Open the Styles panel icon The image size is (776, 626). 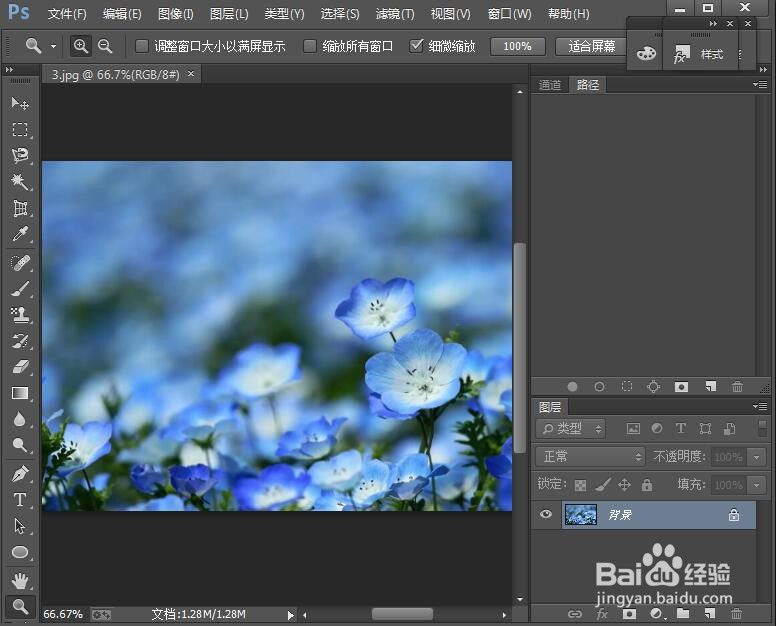[681, 54]
